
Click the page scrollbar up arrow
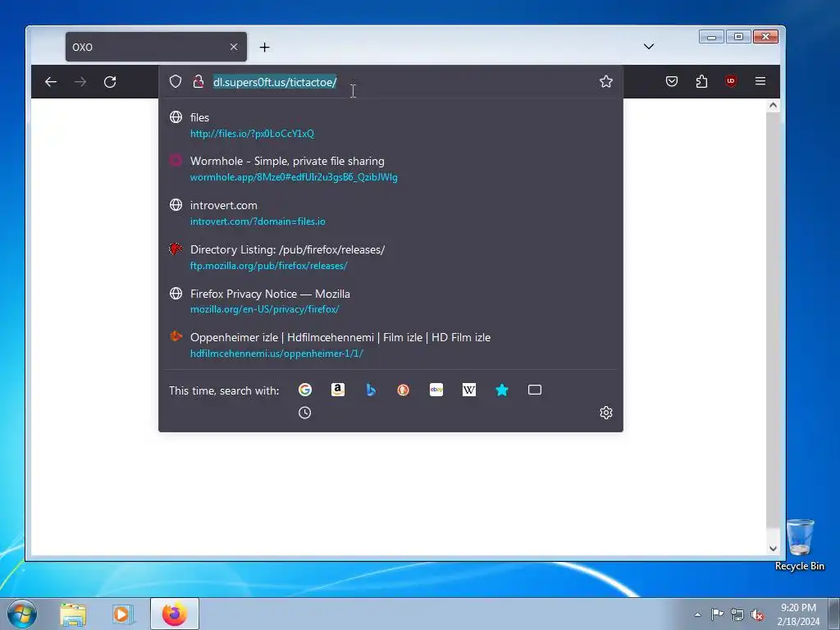[x=773, y=106]
